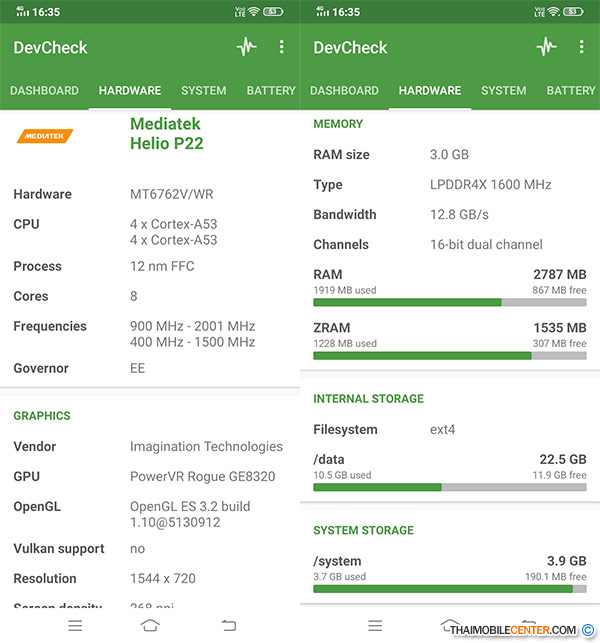Tap the Imagination Technologies vendor value

coord(206,447)
